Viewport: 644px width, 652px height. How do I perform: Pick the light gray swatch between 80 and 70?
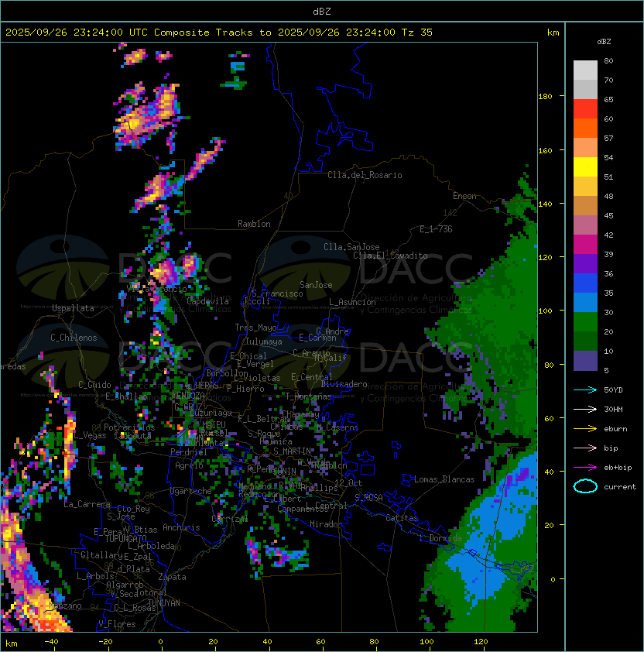[585, 70]
